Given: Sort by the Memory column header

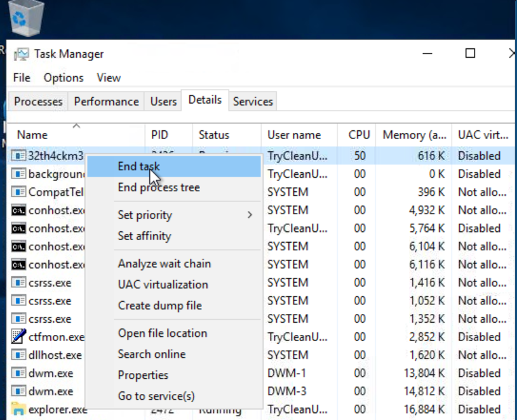Looking at the screenshot, I should click(x=414, y=135).
